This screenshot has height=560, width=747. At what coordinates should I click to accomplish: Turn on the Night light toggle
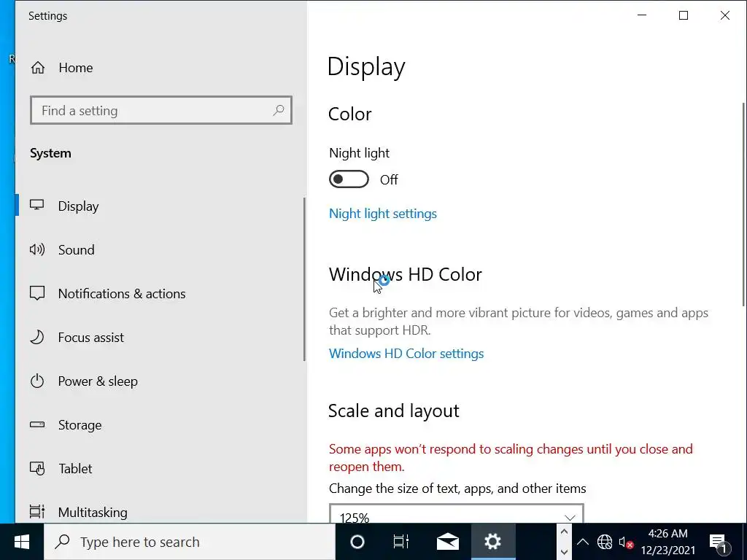[349, 179]
